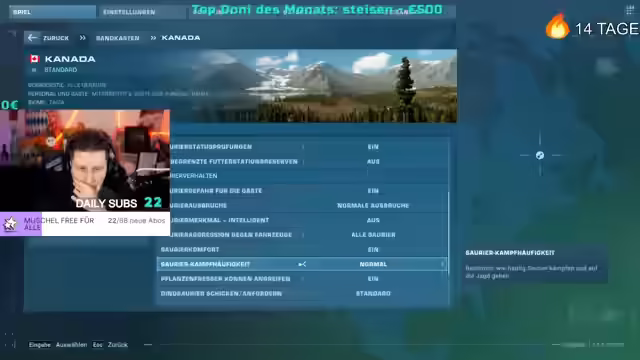640x360 pixels.
Task: Toggle Saurierkomfort EIN value
Action: (373, 249)
